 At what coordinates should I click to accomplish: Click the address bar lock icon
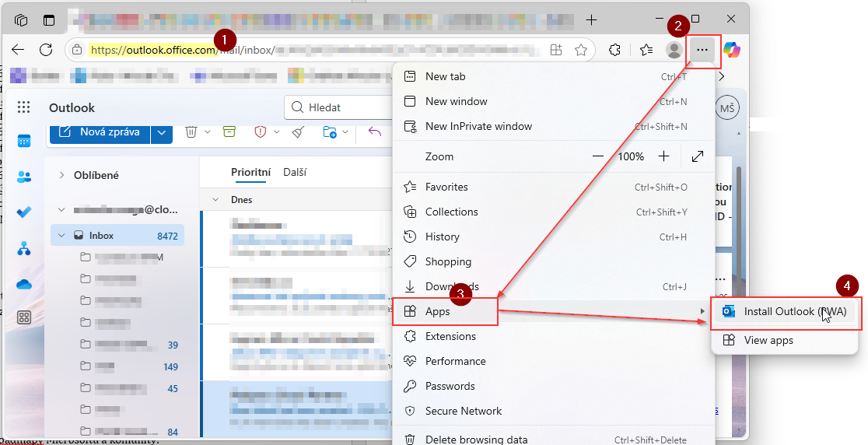pos(78,50)
